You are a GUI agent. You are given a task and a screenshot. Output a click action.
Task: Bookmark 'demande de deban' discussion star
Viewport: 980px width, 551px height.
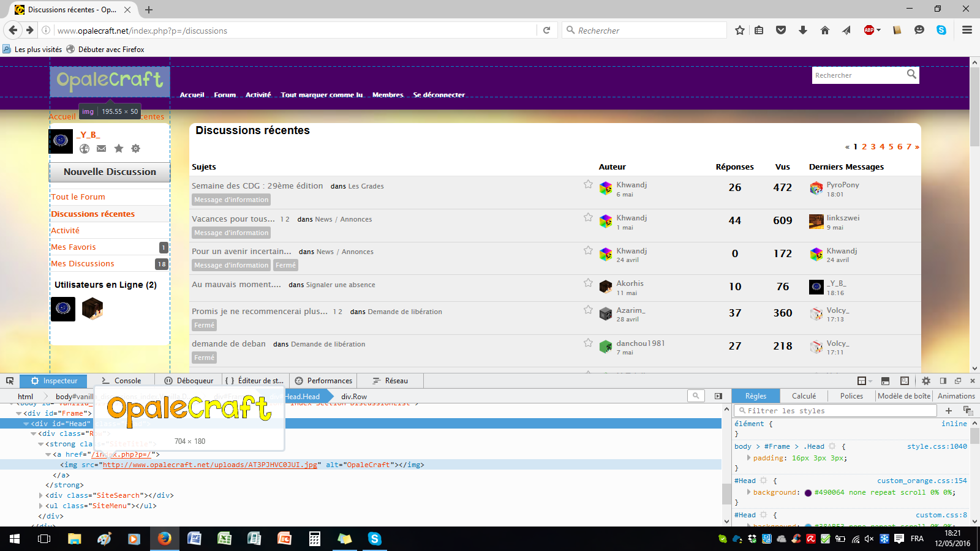tap(588, 343)
